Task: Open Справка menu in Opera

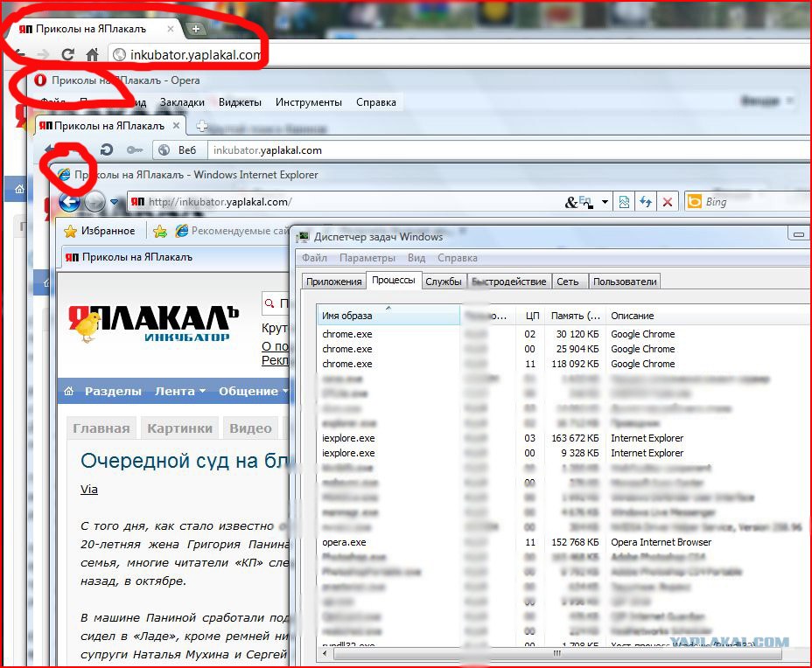Action: pyautogui.click(x=376, y=102)
